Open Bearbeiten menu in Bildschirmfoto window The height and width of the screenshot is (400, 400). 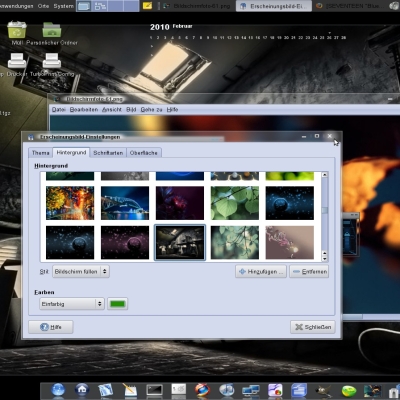click(x=84, y=110)
